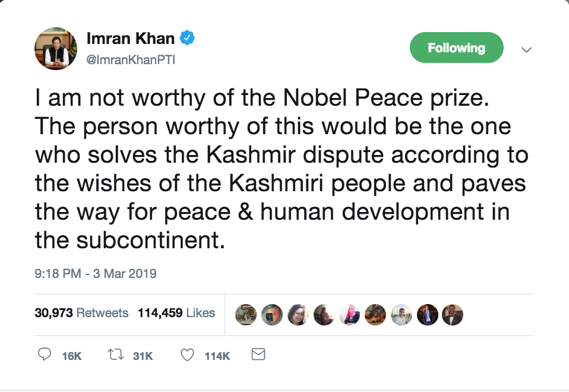Click the @ImranKhanPTI handle

pyautogui.click(x=131, y=61)
